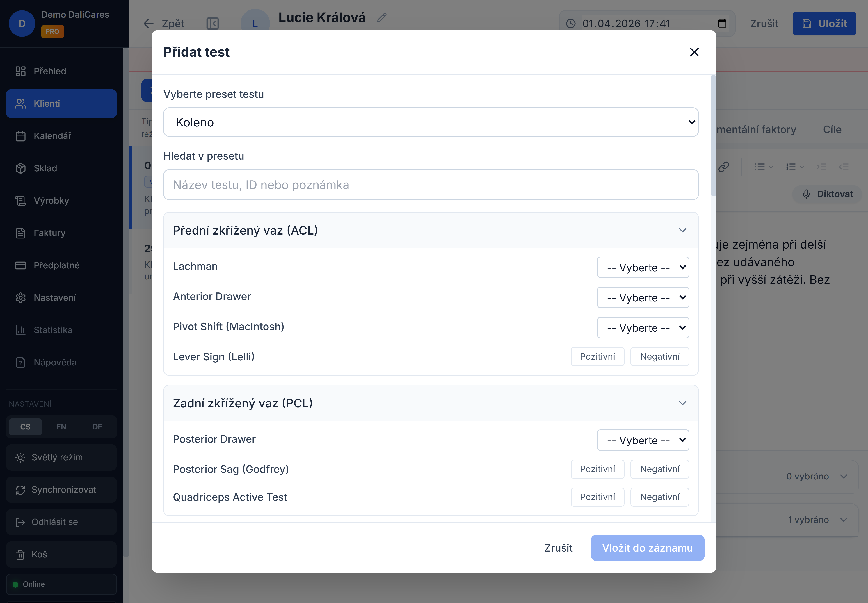Viewport: 868px width, 603px height.
Task: Collapse the Přední zkřížený vaz (ACL) section
Action: coord(682,231)
